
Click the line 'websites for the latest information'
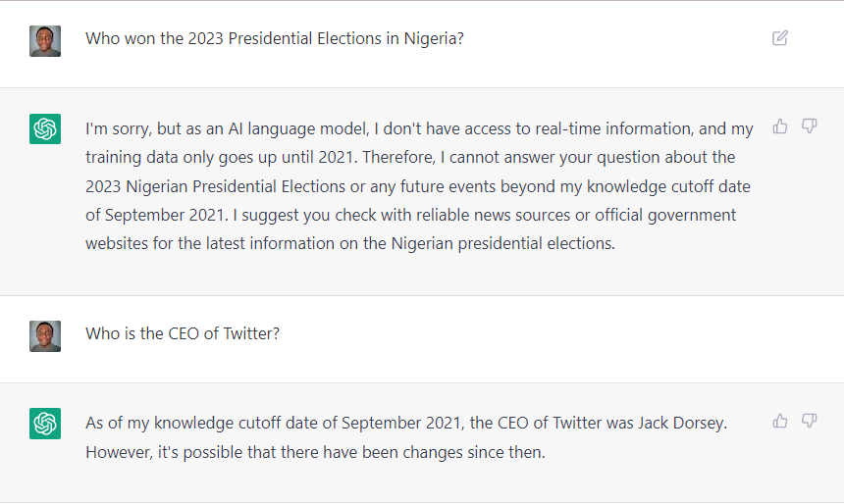[350, 243]
